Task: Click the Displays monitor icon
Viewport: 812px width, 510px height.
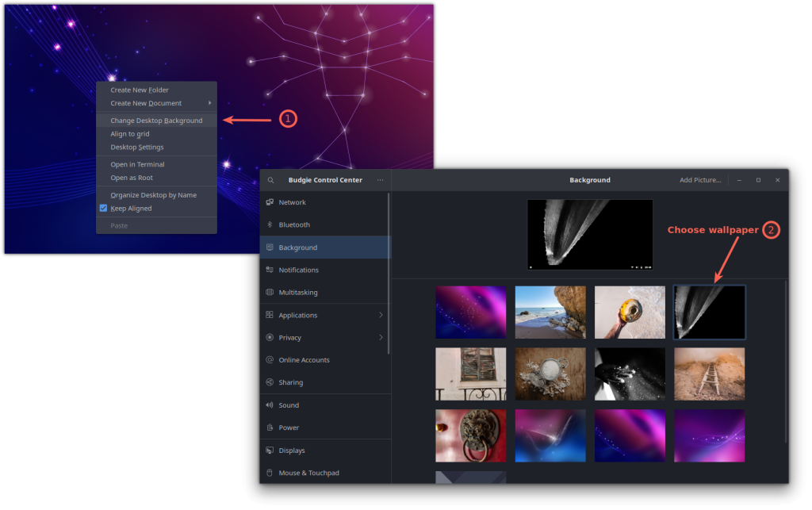Action: [x=270, y=451]
